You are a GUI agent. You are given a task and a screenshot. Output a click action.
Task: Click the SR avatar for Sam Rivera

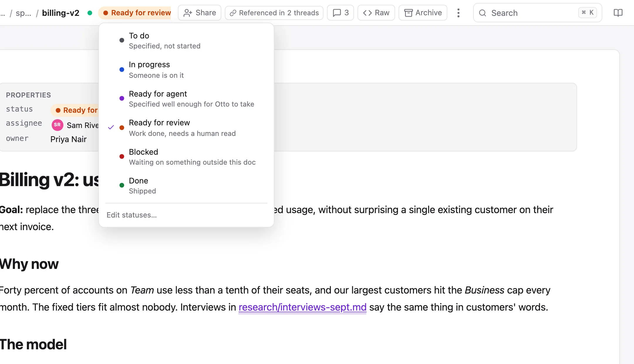click(57, 125)
